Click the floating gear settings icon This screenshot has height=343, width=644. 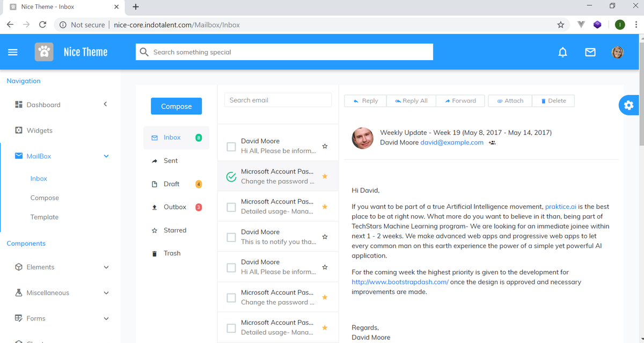[x=629, y=105]
